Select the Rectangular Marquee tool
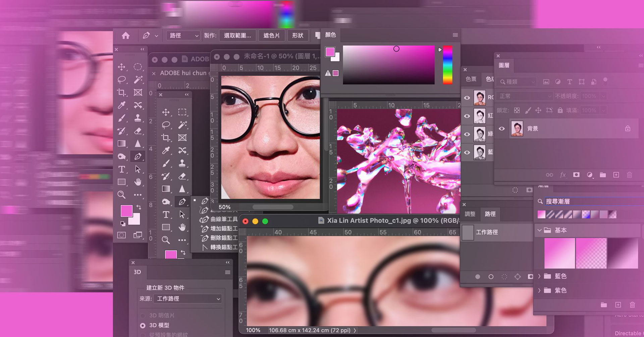The height and width of the screenshot is (337, 644). tap(182, 112)
